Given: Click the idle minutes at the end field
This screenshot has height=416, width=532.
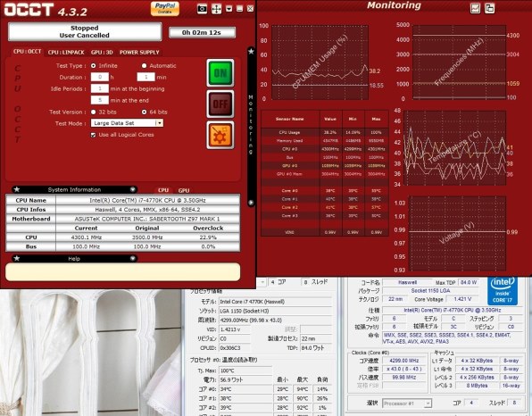Looking at the screenshot, I should (100, 100).
